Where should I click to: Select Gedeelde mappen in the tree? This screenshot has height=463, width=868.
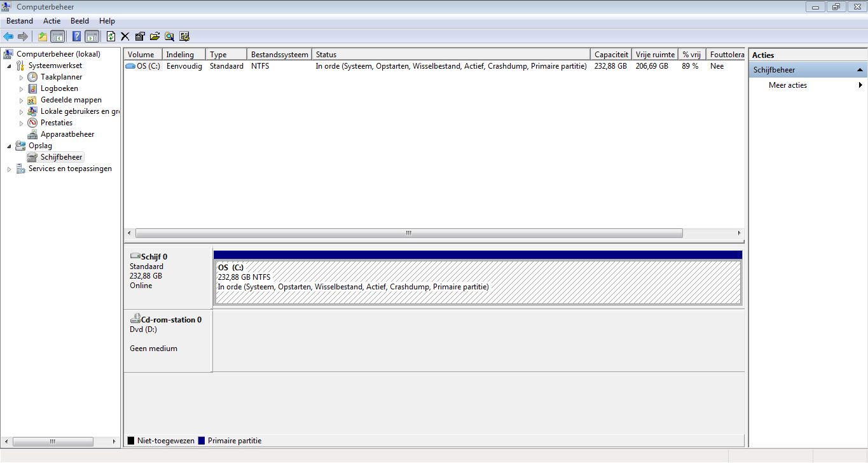pos(71,100)
